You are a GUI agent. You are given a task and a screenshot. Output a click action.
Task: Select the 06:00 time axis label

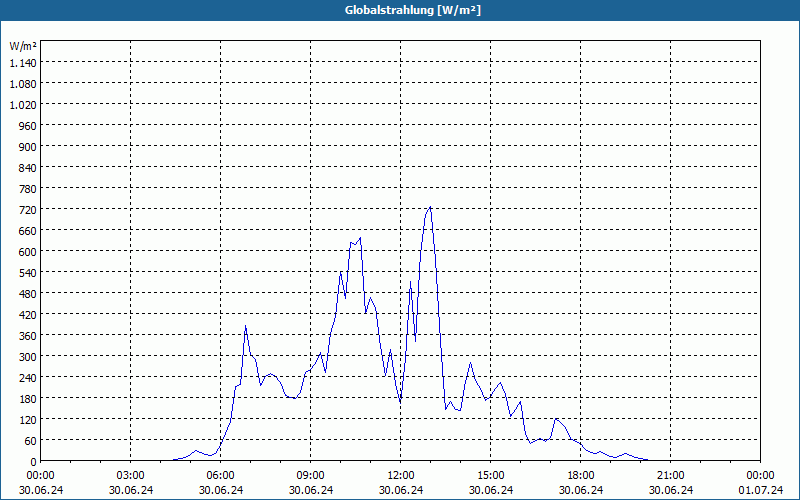coord(220,476)
